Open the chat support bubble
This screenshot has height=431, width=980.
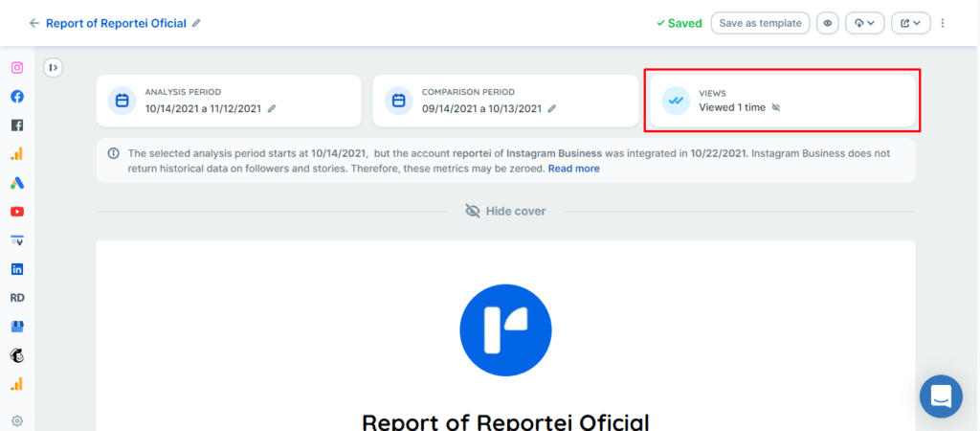[941, 397]
